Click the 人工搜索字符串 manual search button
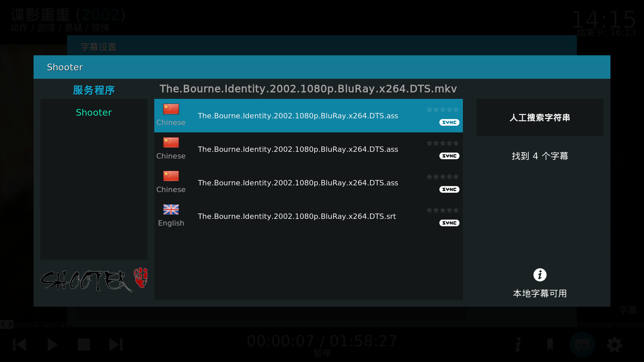Image resolution: width=644 pixels, height=362 pixels. pyautogui.click(x=540, y=118)
